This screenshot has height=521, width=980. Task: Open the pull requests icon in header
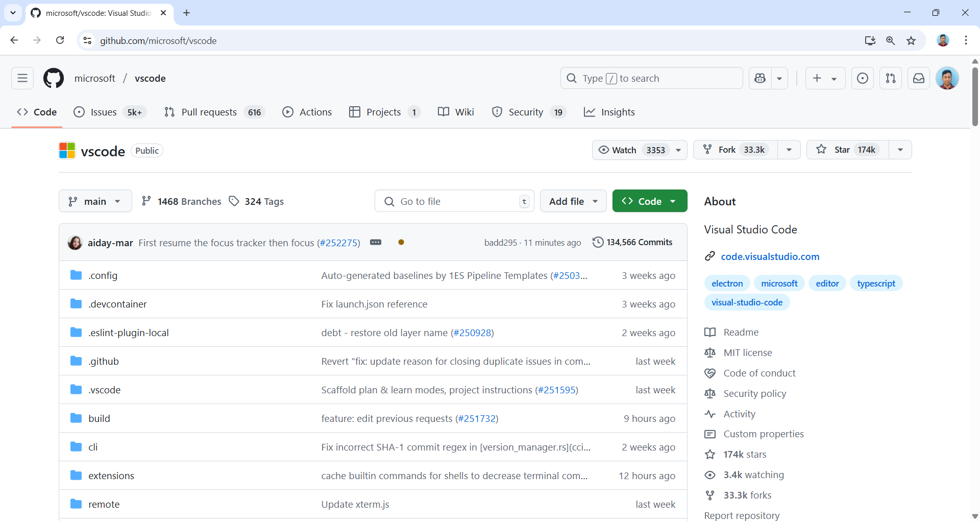[x=891, y=78]
